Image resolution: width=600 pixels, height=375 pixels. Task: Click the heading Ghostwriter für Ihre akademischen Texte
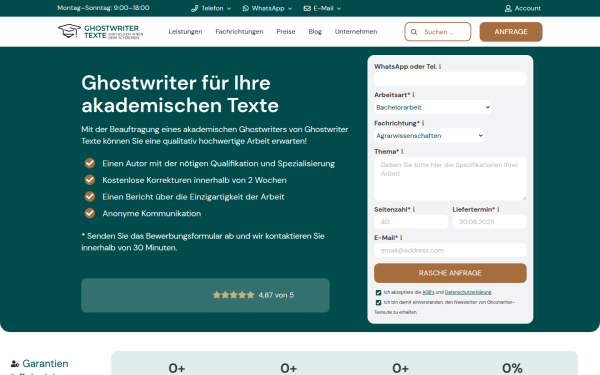click(180, 94)
